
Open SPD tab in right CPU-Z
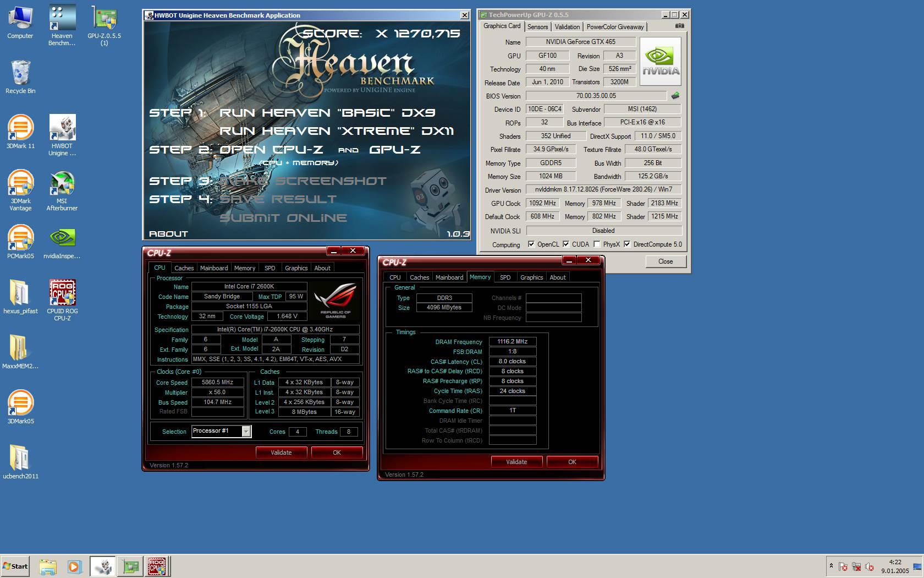point(505,277)
